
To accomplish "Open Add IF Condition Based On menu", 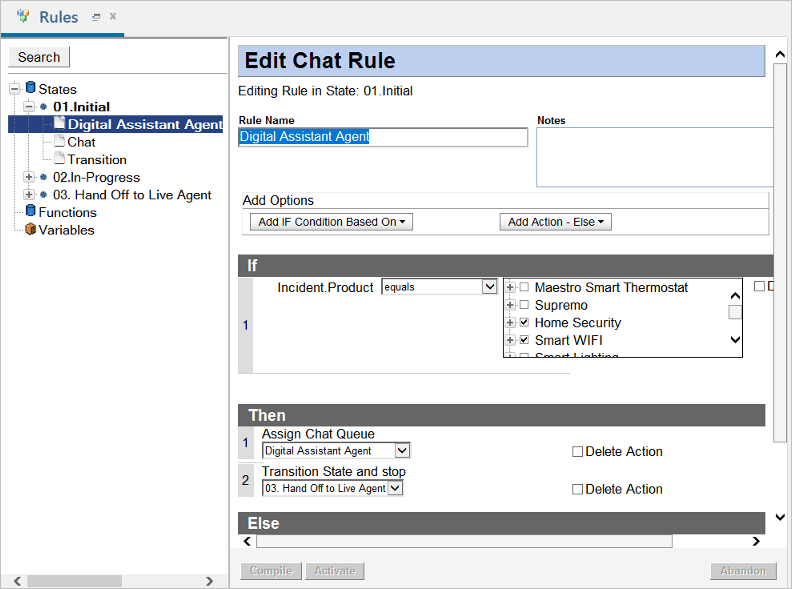I will (331, 222).
